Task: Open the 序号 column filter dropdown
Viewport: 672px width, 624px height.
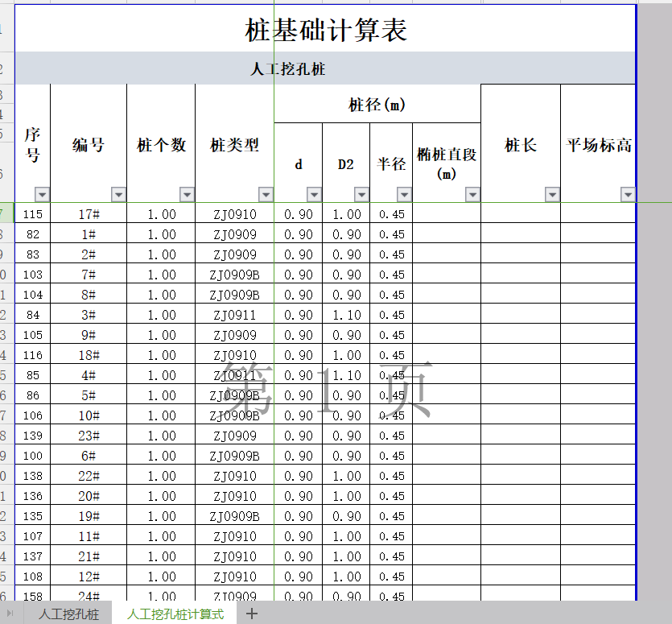Action: tap(42, 194)
